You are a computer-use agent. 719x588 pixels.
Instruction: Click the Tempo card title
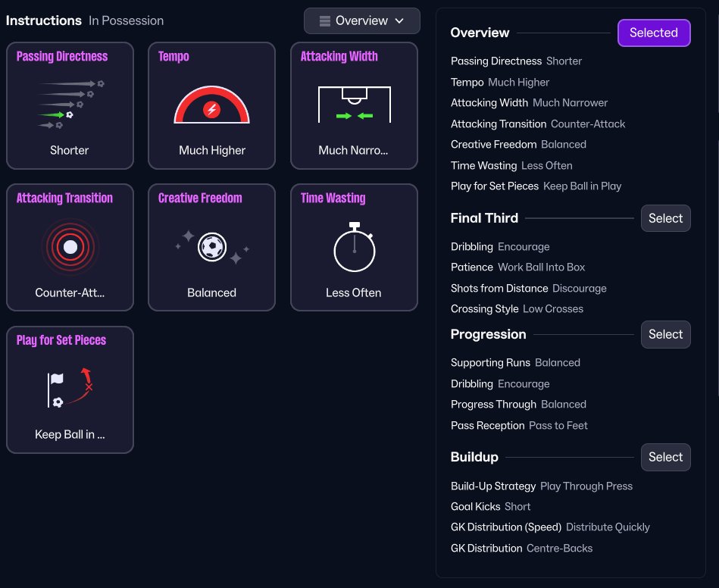tap(173, 56)
